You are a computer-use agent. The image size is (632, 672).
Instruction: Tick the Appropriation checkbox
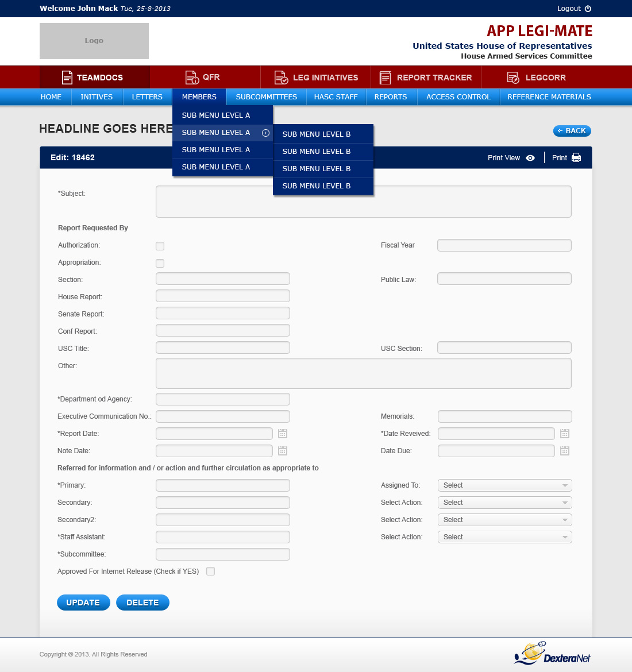160,264
